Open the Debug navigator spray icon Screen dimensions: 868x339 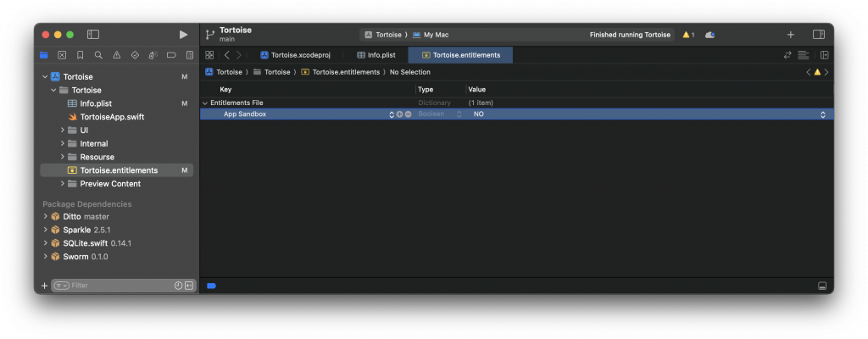[153, 55]
